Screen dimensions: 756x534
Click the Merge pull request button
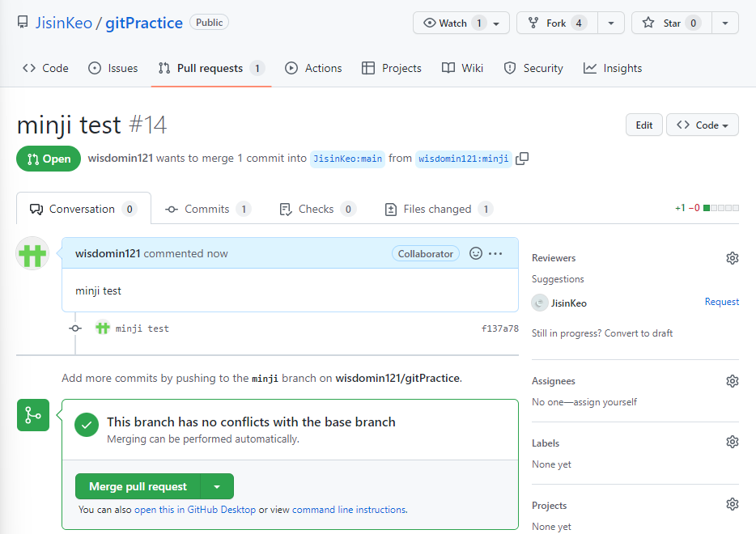pos(138,487)
